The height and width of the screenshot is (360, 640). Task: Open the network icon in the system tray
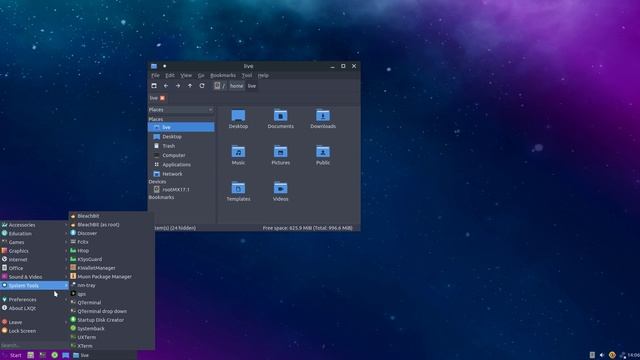coord(622,355)
